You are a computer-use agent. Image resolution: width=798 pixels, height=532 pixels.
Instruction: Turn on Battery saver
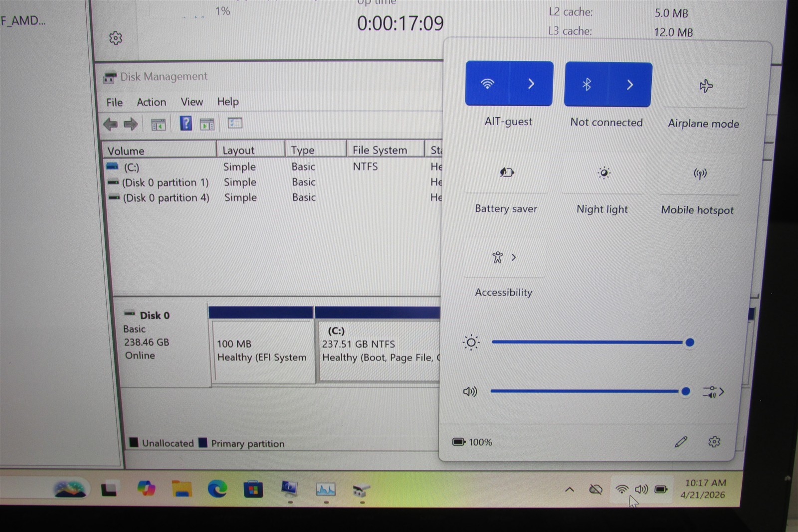[507, 173]
